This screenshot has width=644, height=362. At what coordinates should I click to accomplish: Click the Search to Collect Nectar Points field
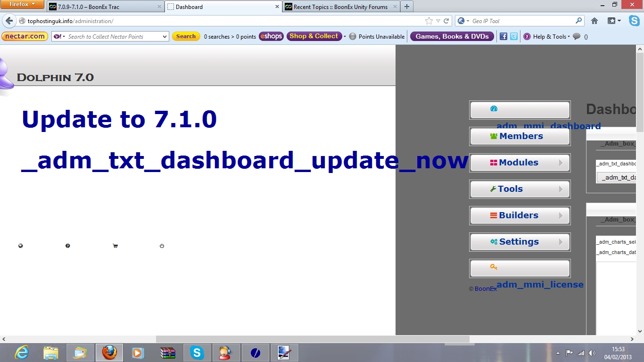pos(113,36)
